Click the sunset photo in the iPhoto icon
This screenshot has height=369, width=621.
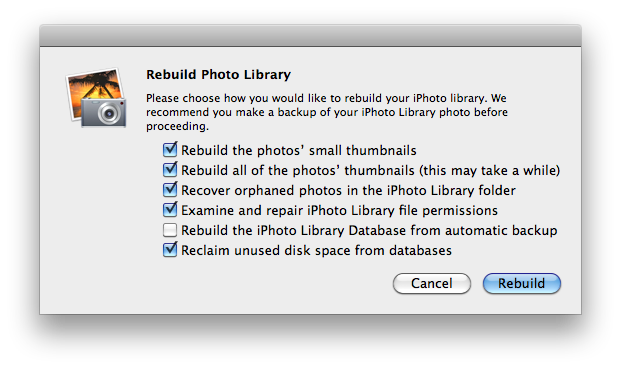pos(94,87)
